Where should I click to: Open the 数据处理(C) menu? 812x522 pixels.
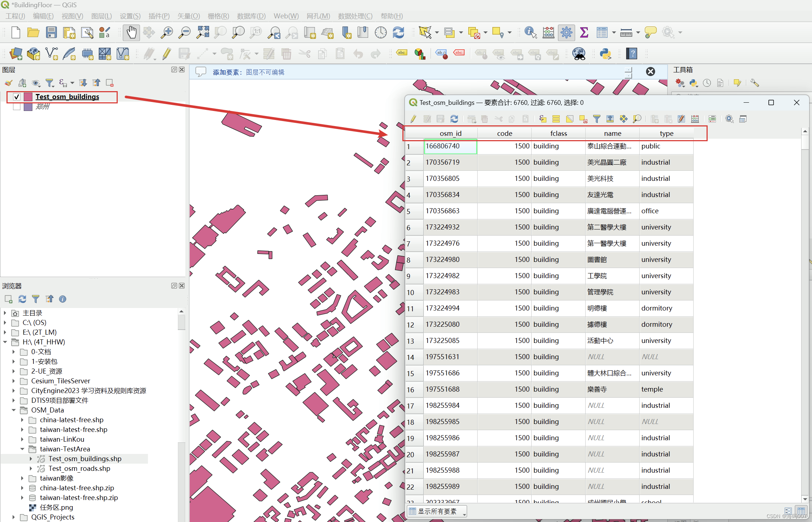(355, 16)
